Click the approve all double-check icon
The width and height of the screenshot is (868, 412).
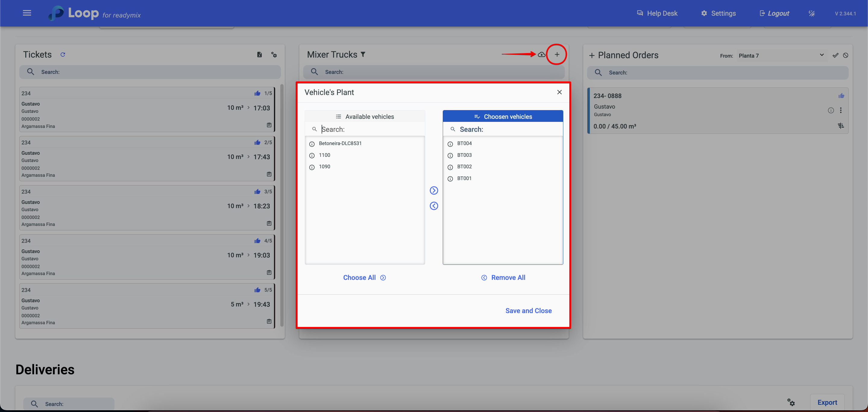coord(835,55)
